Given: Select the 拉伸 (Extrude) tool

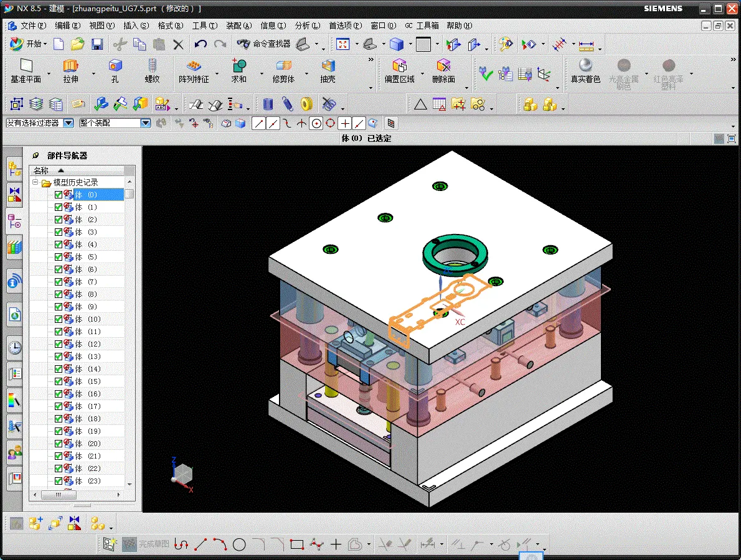Looking at the screenshot, I should (71, 71).
